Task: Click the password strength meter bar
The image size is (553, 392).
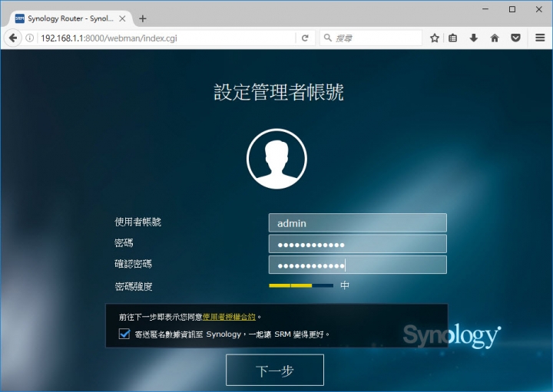Action: click(x=301, y=285)
